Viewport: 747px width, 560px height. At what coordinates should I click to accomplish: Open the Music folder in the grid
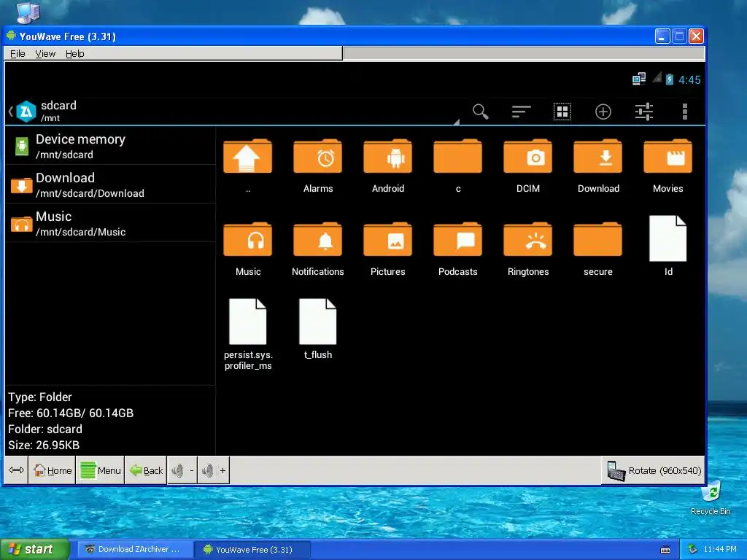pos(248,249)
